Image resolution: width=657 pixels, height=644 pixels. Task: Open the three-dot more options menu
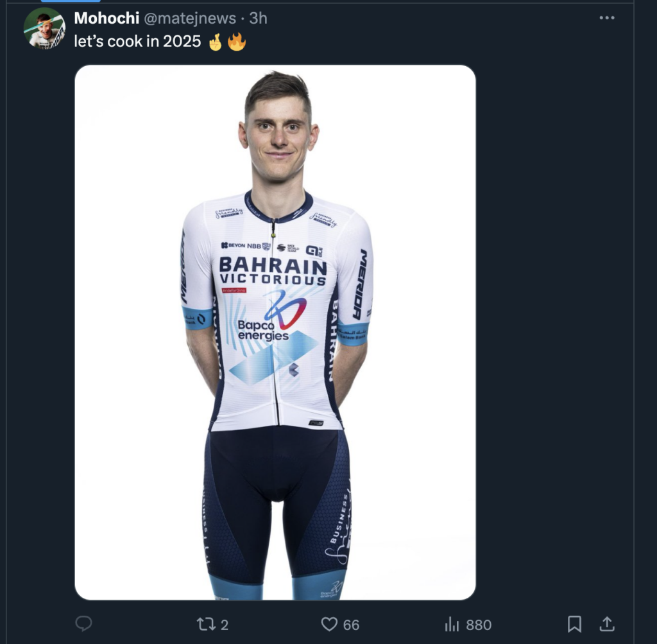(606, 18)
